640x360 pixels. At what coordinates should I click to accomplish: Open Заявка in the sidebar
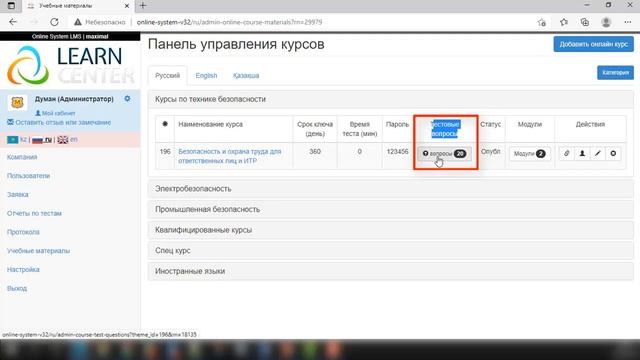coord(18,195)
